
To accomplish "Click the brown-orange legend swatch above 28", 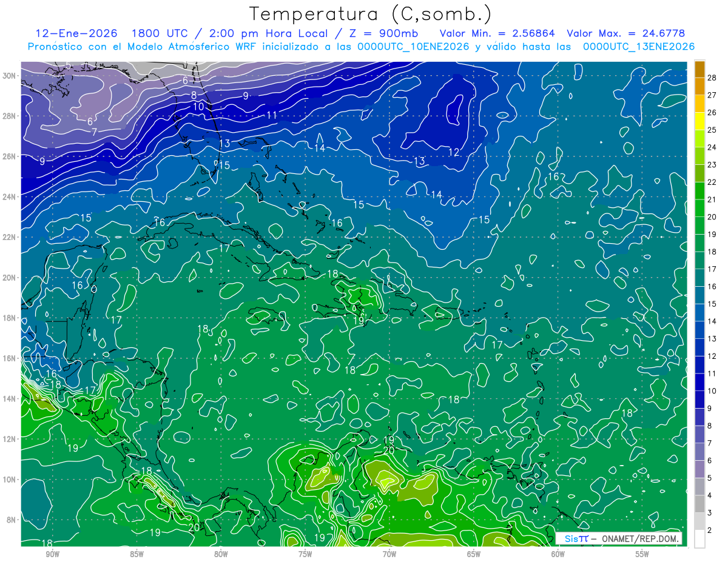I will coord(699,69).
